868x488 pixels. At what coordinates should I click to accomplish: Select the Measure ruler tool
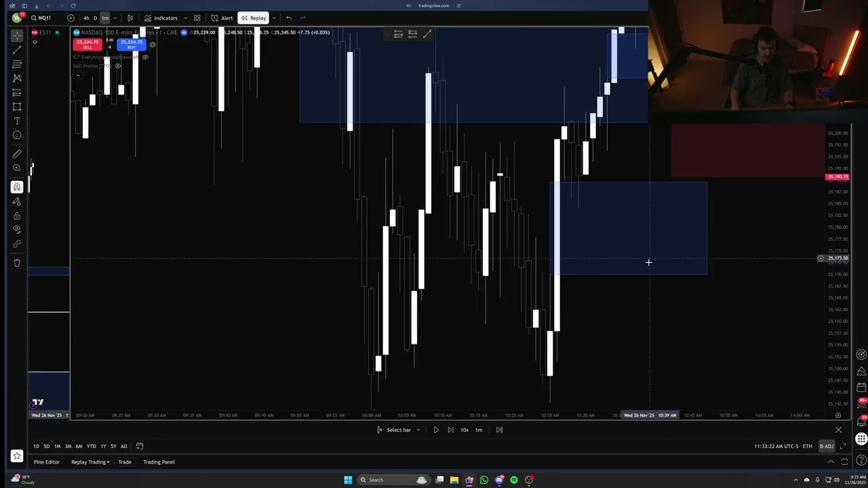pos(17,154)
